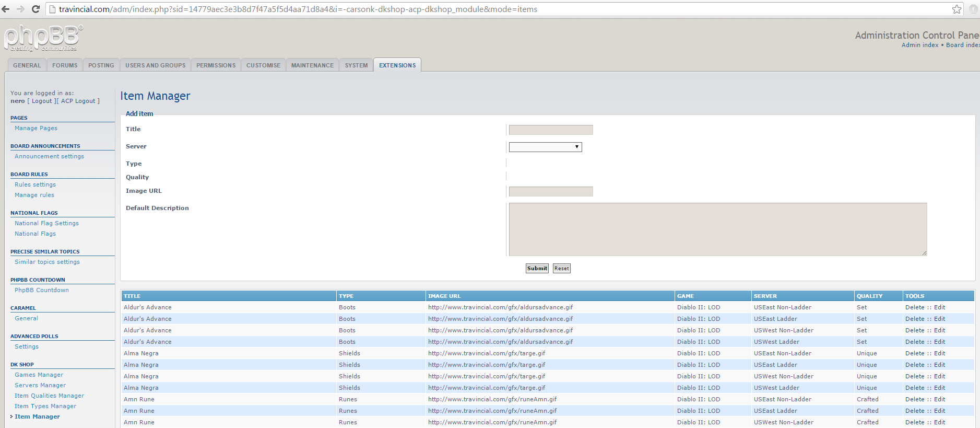Click the Logout link
This screenshot has height=428, width=980.
pyautogui.click(x=42, y=101)
